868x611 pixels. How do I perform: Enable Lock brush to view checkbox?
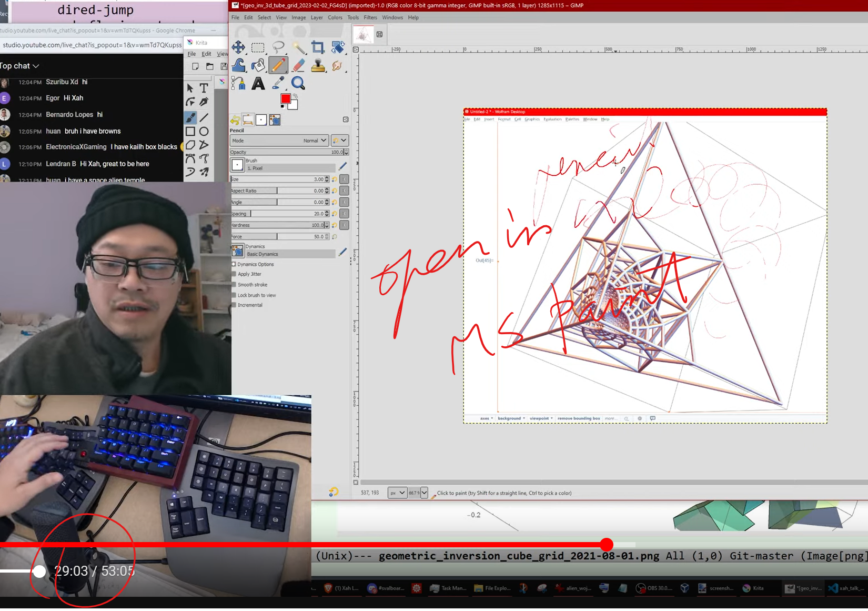[x=234, y=295]
